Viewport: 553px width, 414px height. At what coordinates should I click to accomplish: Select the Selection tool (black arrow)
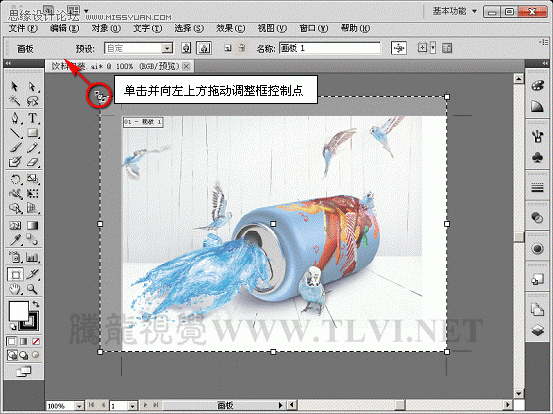coord(14,86)
